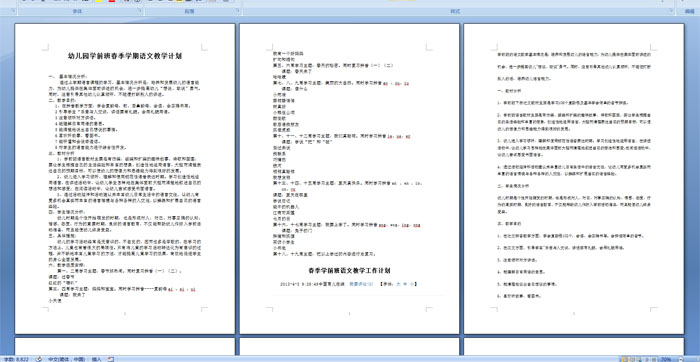Click the yellow text highlight color button

click(99, 1)
